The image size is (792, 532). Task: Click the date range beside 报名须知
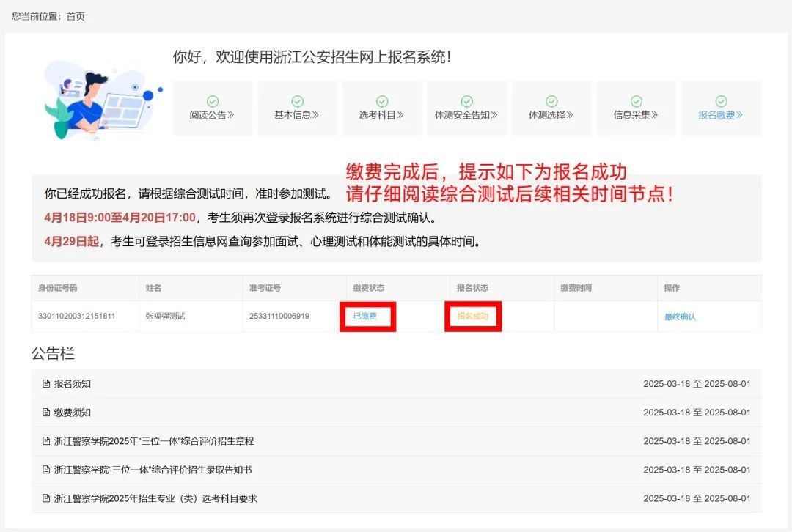[x=697, y=383]
